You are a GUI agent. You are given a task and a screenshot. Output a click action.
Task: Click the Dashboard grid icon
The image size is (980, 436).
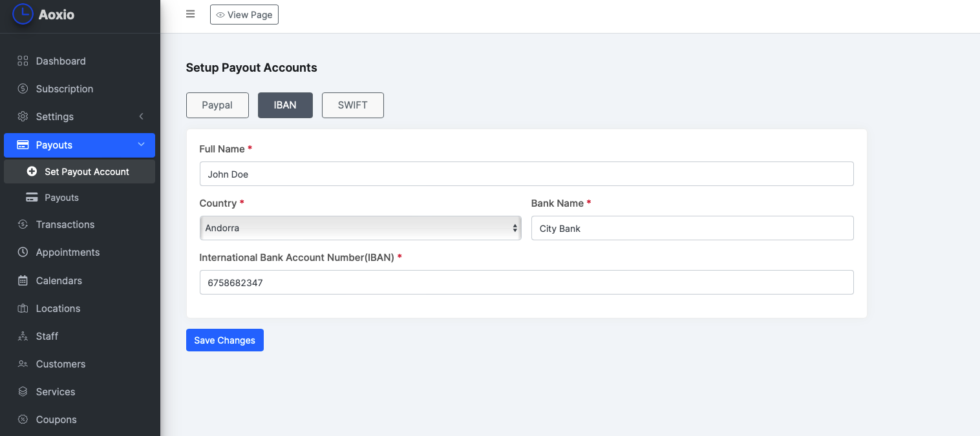click(x=23, y=61)
